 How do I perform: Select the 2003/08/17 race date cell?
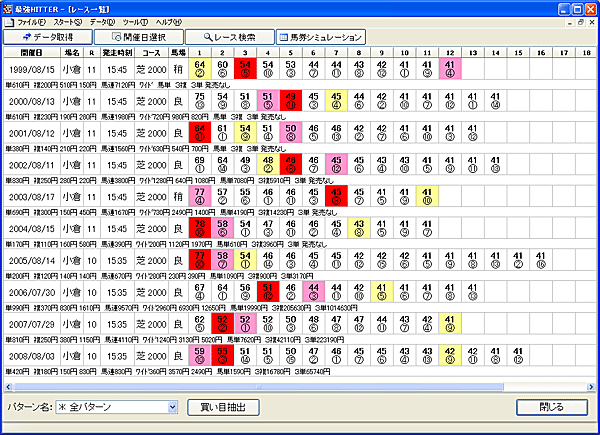coord(32,197)
